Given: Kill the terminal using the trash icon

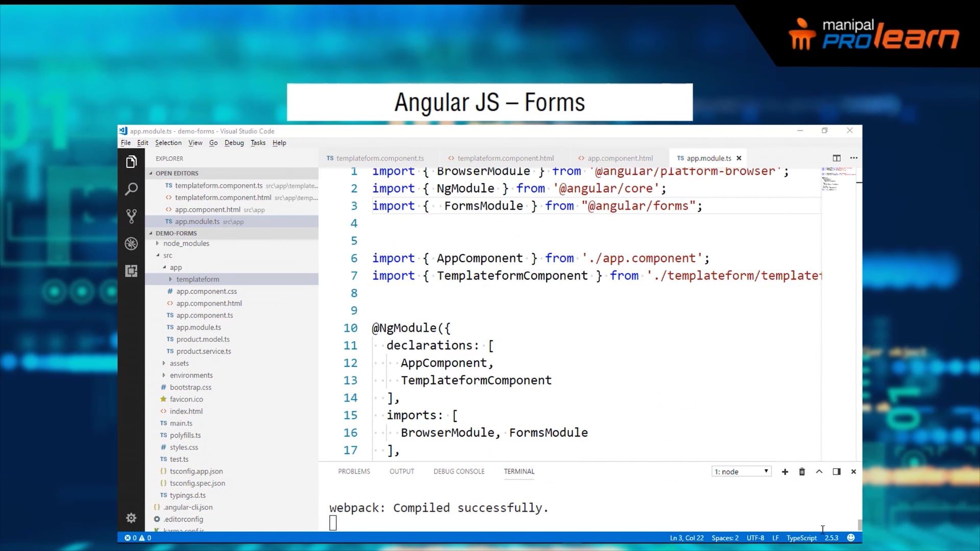Looking at the screenshot, I should tap(801, 471).
